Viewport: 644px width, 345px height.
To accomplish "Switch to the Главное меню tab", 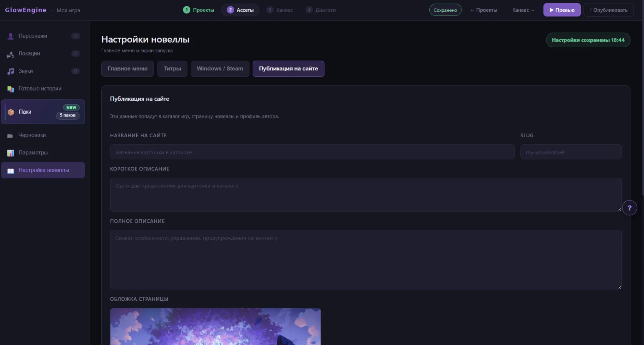I will (x=127, y=69).
